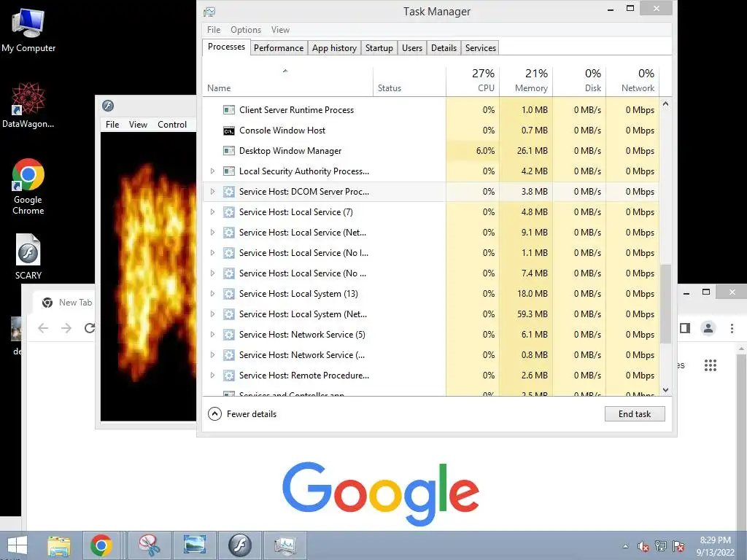747x560 pixels.
Task: Sort processes by Memory column
Action: tap(526, 81)
